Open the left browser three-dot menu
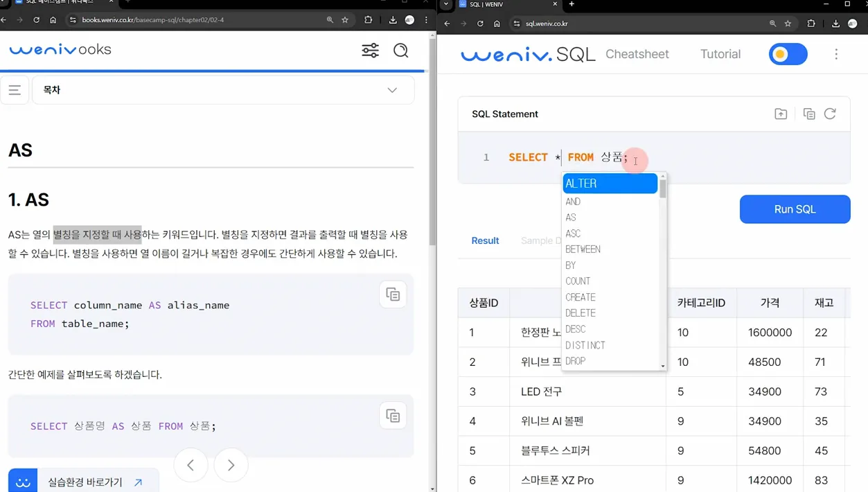Image resolution: width=868 pixels, height=492 pixels. tap(426, 20)
